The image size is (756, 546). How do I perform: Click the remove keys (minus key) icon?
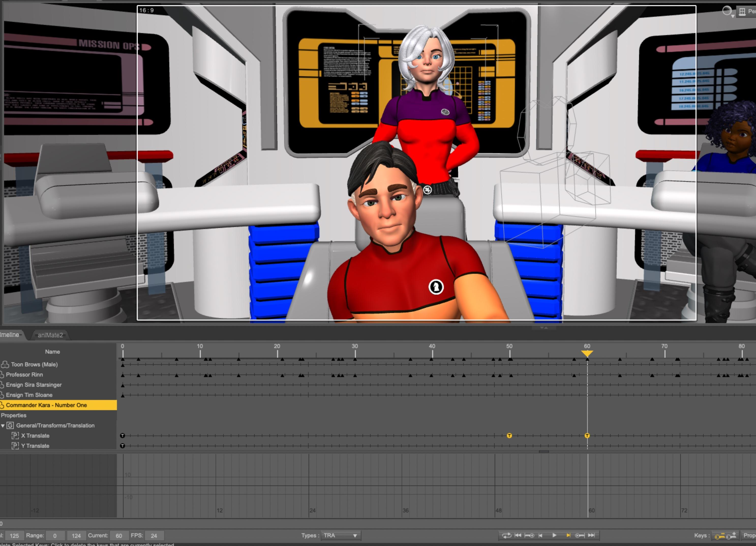[720, 536]
